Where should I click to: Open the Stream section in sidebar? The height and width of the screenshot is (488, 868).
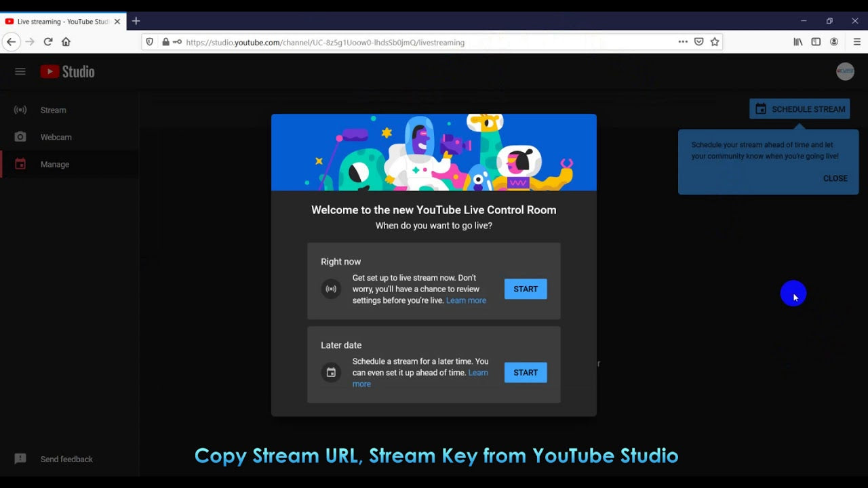click(x=53, y=110)
